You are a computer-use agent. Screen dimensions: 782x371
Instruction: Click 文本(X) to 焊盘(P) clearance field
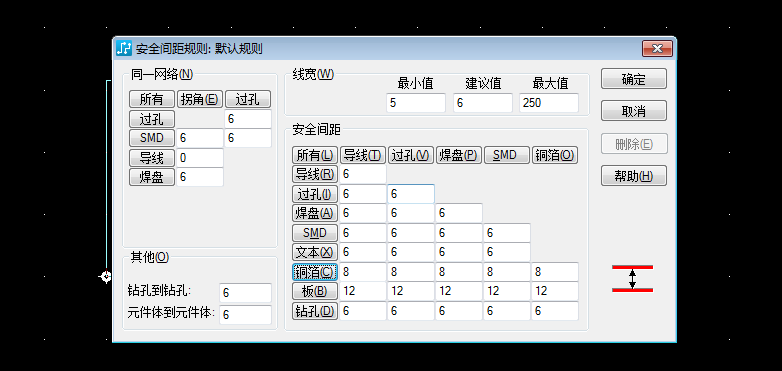tap(459, 252)
